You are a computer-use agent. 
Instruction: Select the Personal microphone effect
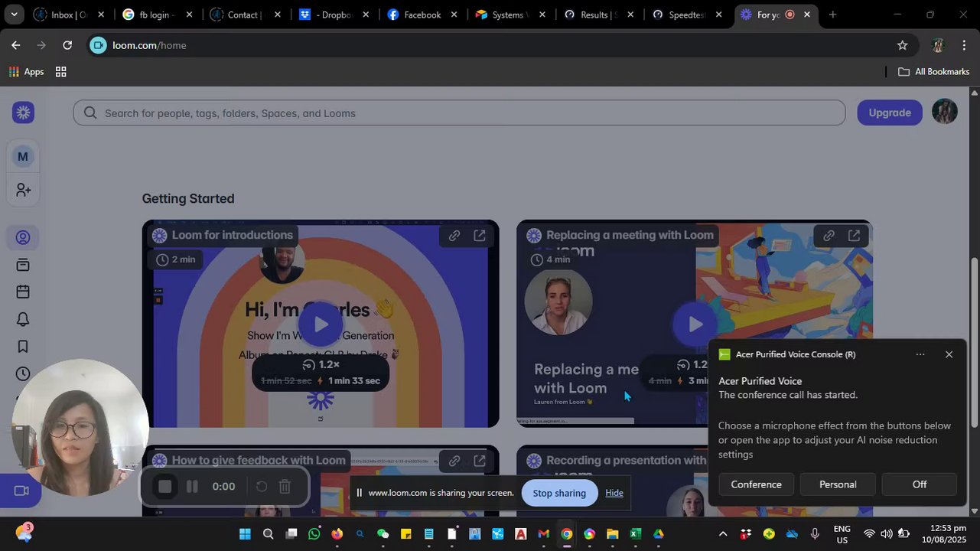(x=838, y=484)
